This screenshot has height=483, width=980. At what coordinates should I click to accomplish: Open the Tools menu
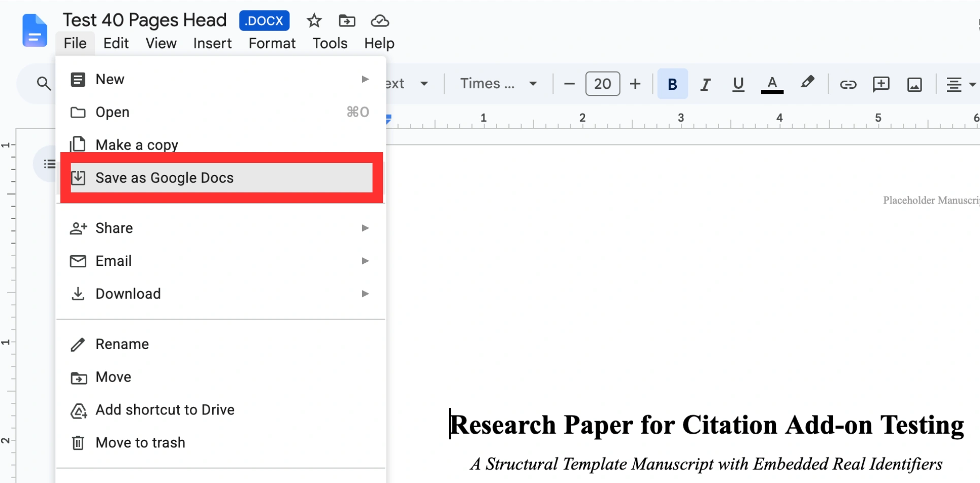(330, 44)
